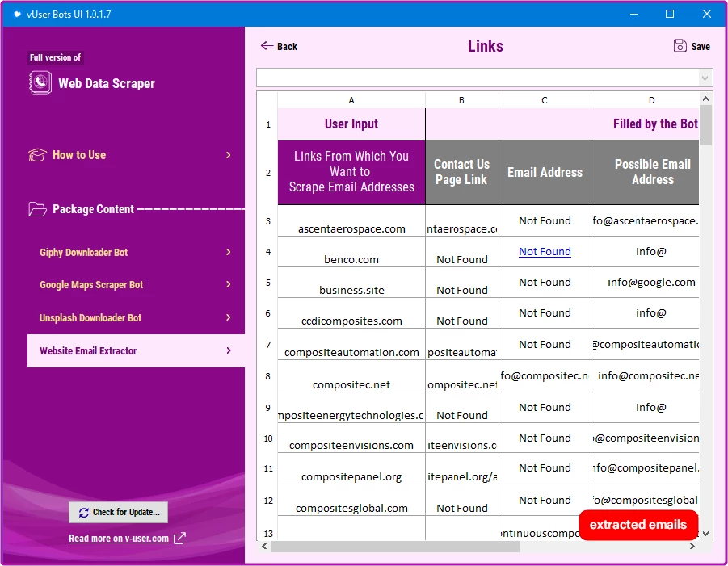The width and height of the screenshot is (728, 566).
Task: Click the external link icon beside v-user.com
Action: pos(179,539)
